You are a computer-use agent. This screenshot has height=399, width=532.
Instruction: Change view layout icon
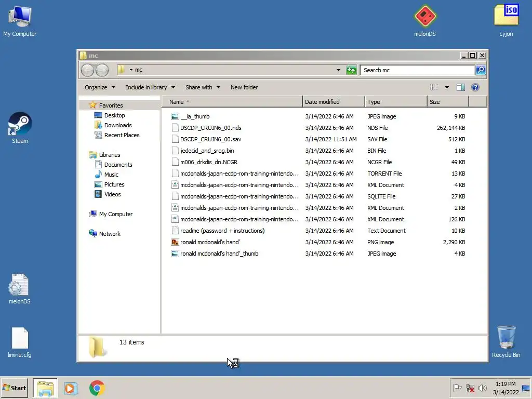(x=434, y=87)
